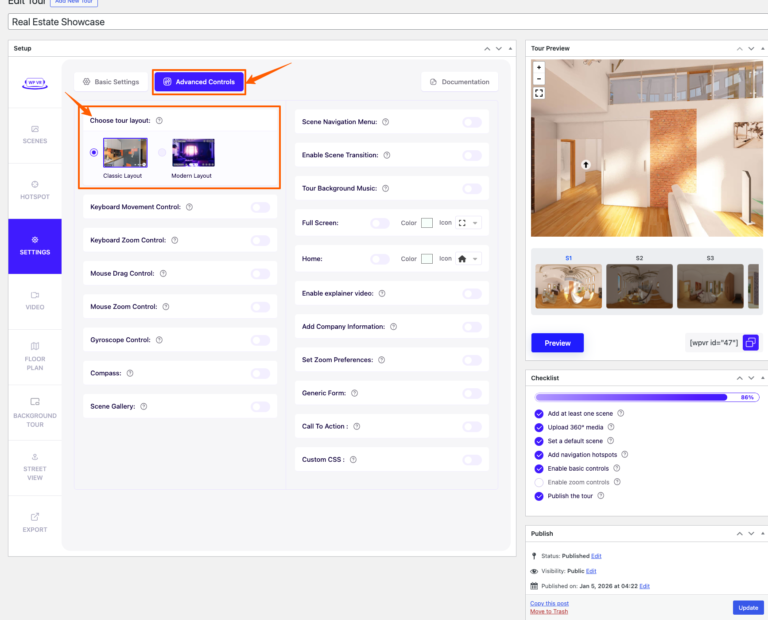Move Publish panel down
Screen dimensions: 768x620
tap(751, 534)
